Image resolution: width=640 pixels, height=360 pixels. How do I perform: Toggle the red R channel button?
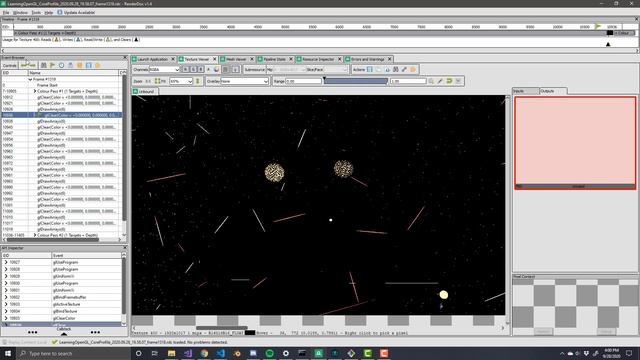click(185, 70)
